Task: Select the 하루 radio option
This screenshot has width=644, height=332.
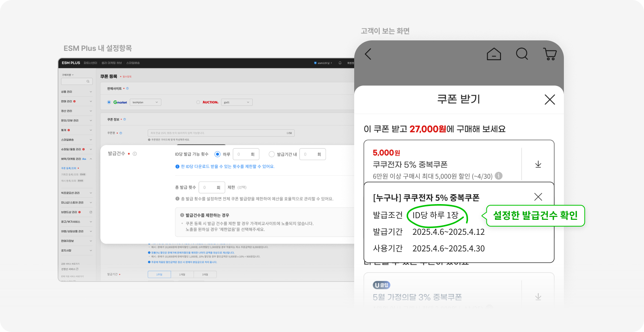Action: coord(218,154)
